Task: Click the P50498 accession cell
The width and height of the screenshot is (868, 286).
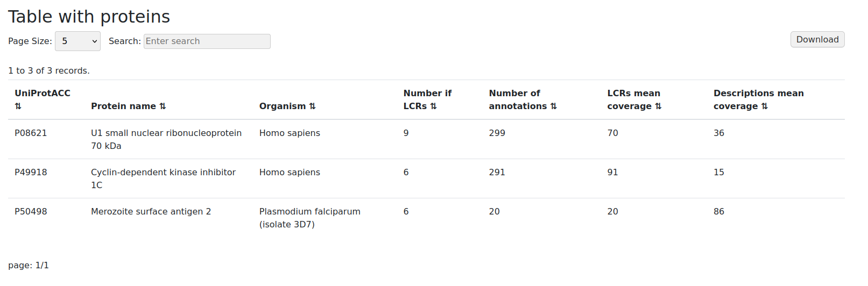Action: tap(31, 212)
